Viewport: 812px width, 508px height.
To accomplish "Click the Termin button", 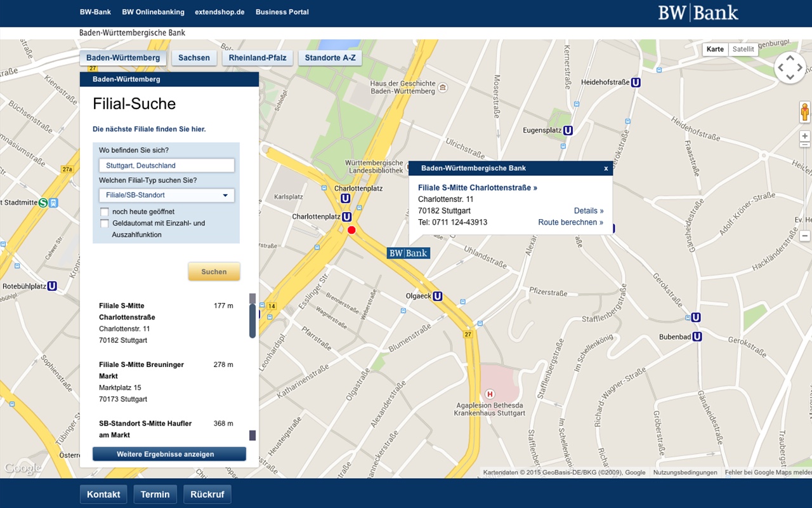I will point(155,495).
